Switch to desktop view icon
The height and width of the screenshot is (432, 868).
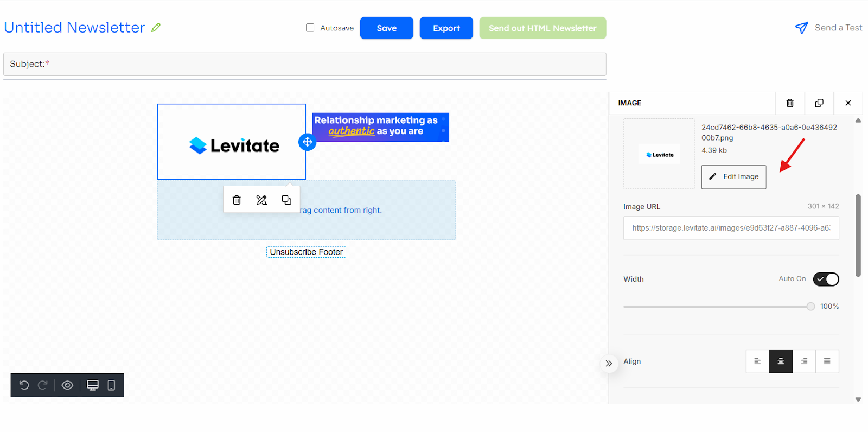[93, 385]
